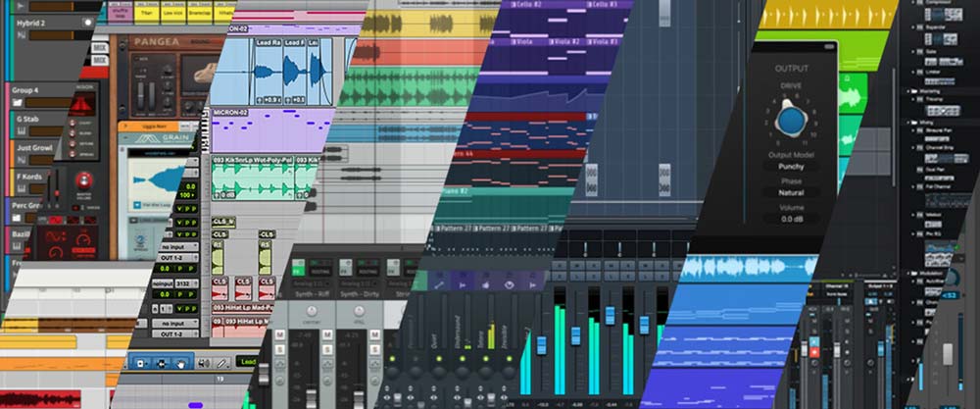Mute the Synth - Dirty mixer channel
980x409 pixels.
point(375,334)
